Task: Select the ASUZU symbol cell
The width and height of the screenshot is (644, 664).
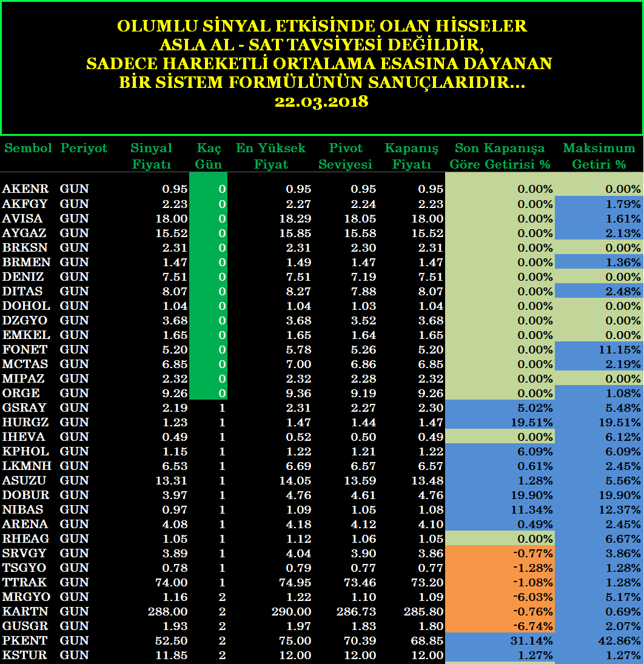Action: [24, 480]
